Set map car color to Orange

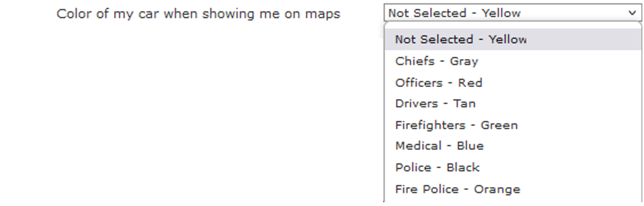coord(513,189)
